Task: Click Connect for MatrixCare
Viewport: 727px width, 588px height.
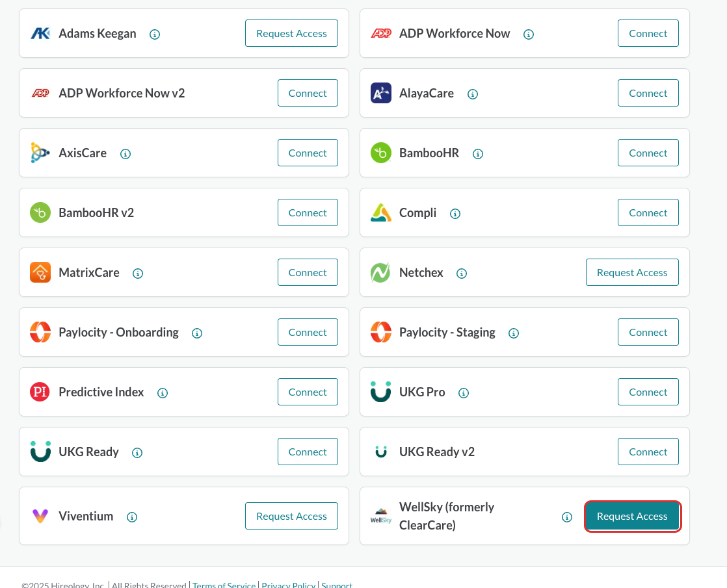Action: pos(308,272)
